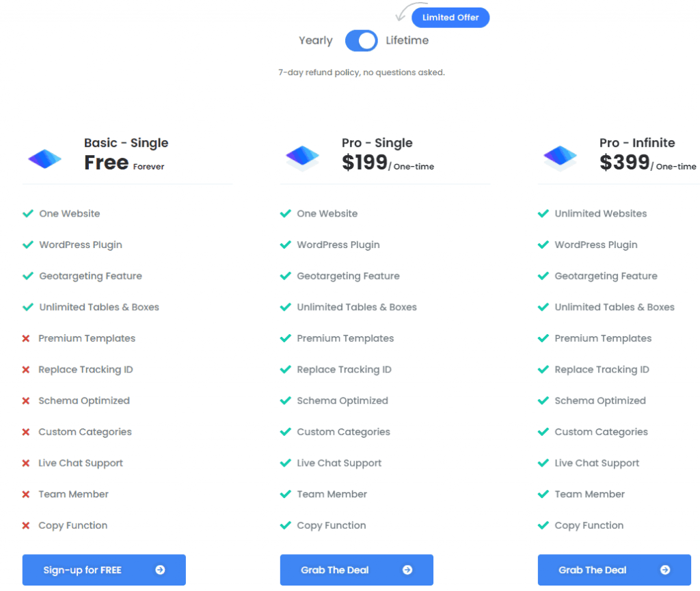
Task: Click the checkmark beside Pro - Single's Copy Function
Action: (285, 526)
